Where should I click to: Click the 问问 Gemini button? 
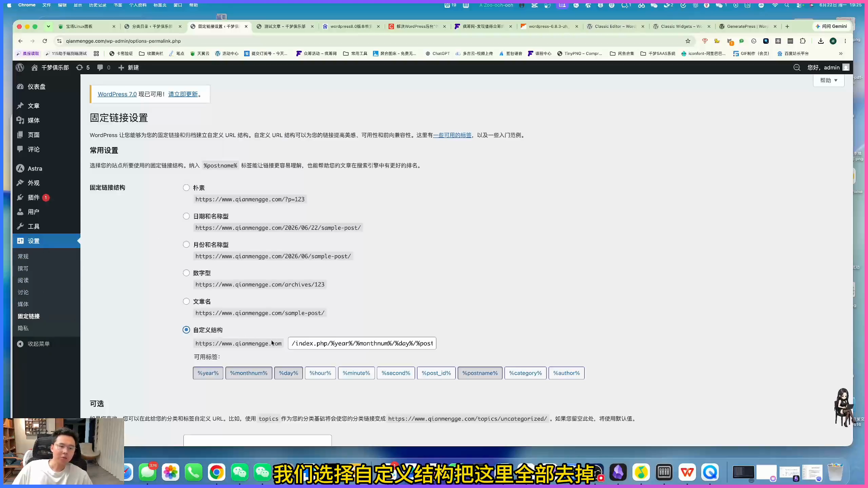(x=831, y=26)
